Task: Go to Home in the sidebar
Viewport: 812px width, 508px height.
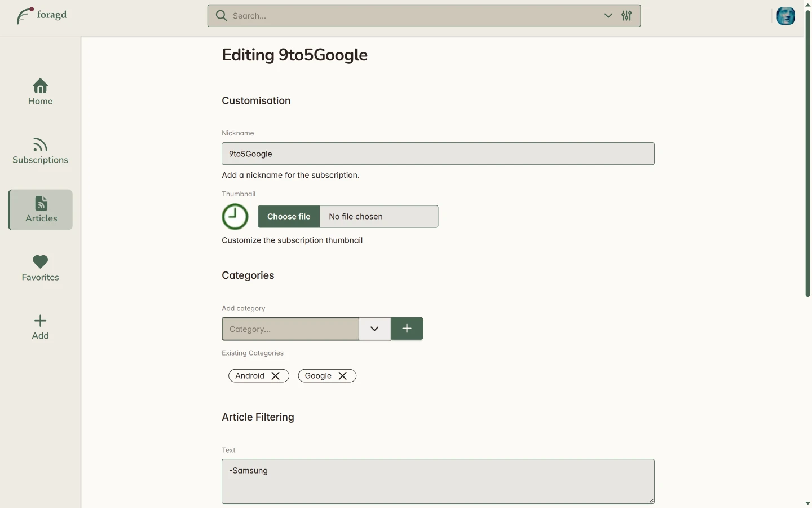Action: [40, 92]
